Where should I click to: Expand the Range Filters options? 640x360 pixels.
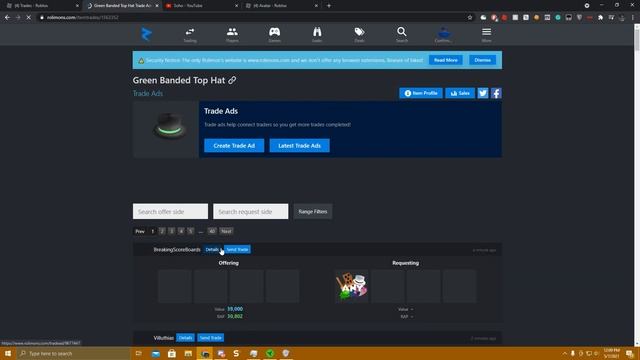(x=313, y=211)
